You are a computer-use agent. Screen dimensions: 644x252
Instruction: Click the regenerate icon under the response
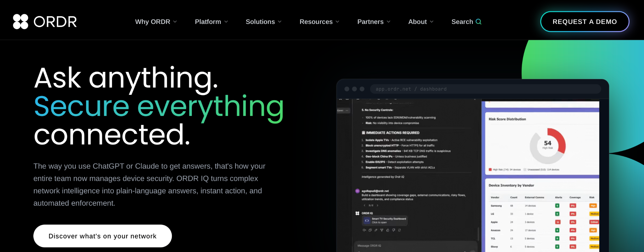pyautogui.click(x=399, y=230)
